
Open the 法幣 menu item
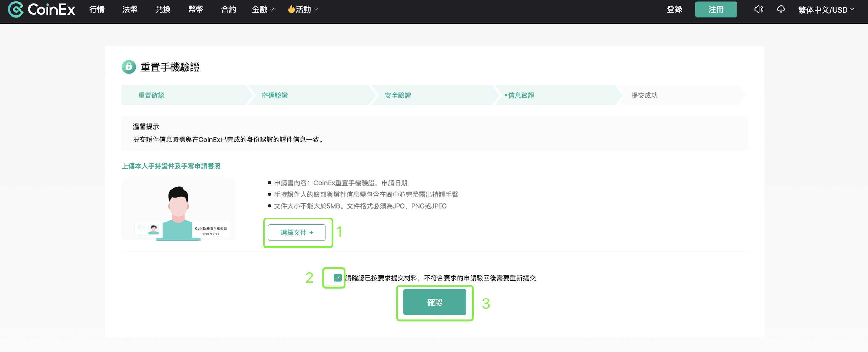[130, 9]
